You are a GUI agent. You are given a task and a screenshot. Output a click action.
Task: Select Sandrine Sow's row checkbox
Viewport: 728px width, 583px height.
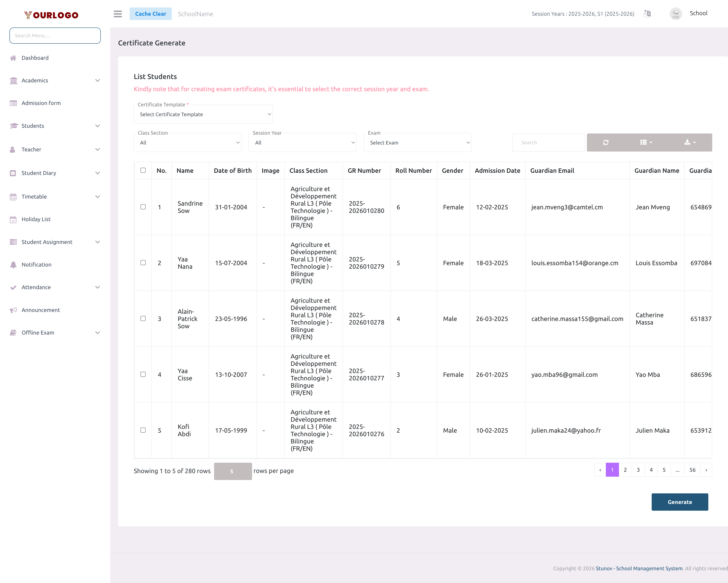coord(143,207)
